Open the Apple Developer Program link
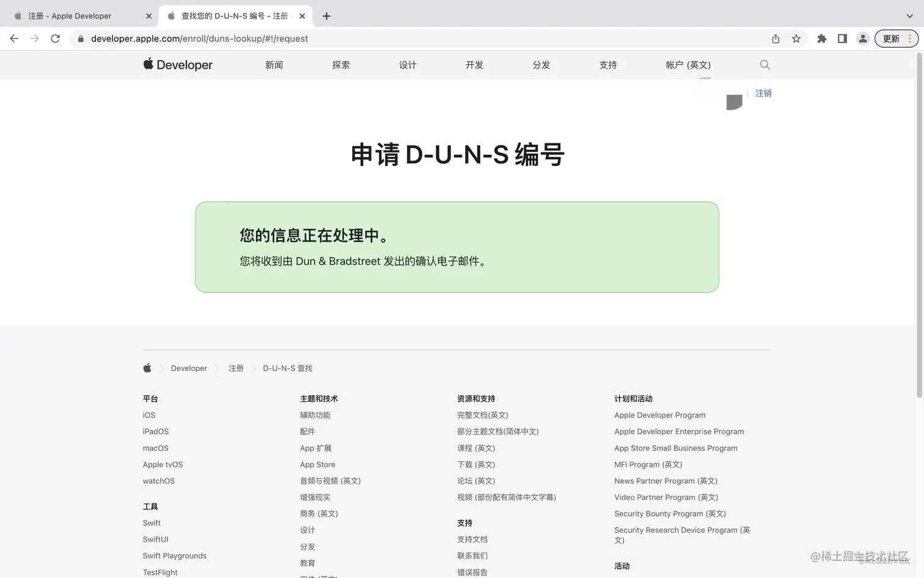The width and height of the screenshot is (924, 578). click(x=660, y=415)
